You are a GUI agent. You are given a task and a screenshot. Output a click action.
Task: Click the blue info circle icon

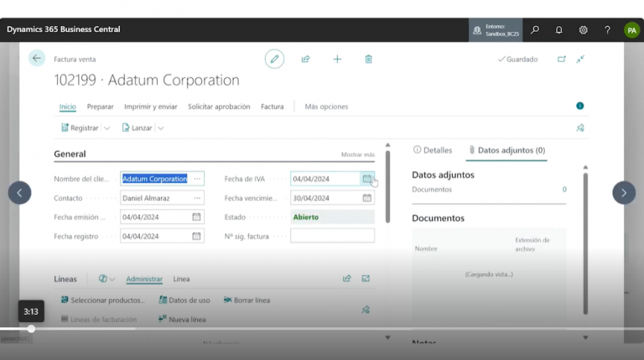coord(580,106)
